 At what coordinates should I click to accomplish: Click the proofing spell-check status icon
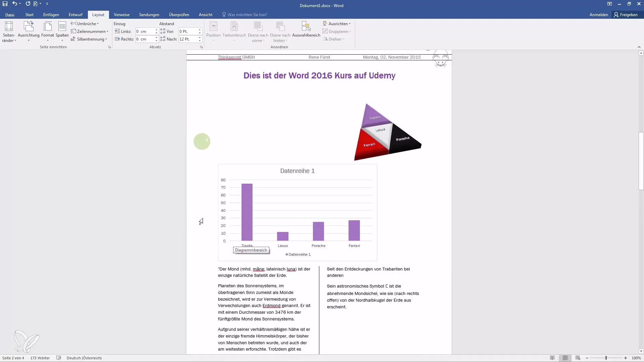59,358
